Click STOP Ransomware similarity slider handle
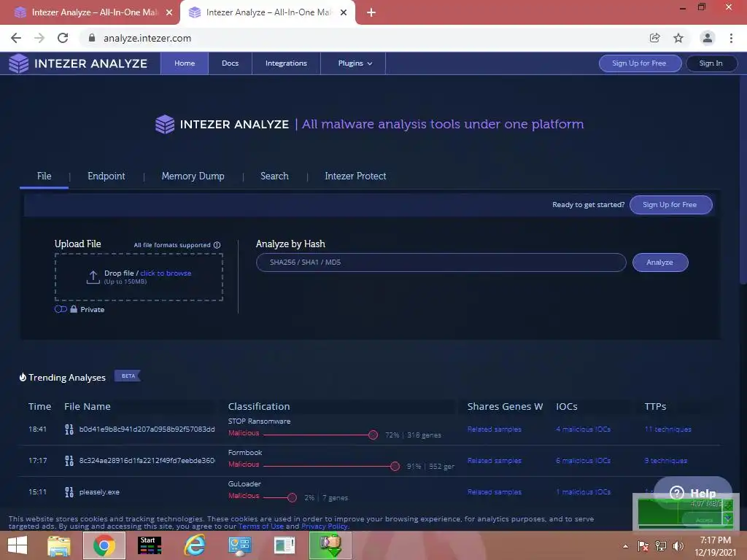The image size is (747, 560). tap(373, 435)
